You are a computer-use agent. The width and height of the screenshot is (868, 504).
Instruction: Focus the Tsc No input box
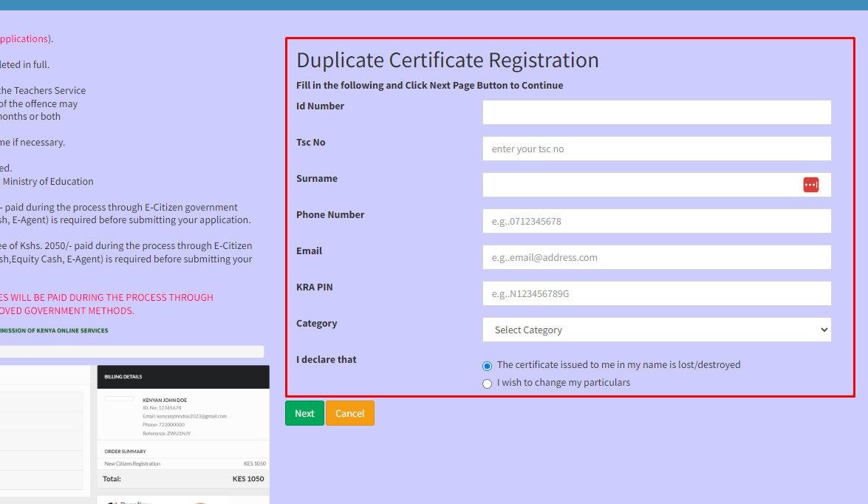pos(656,149)
